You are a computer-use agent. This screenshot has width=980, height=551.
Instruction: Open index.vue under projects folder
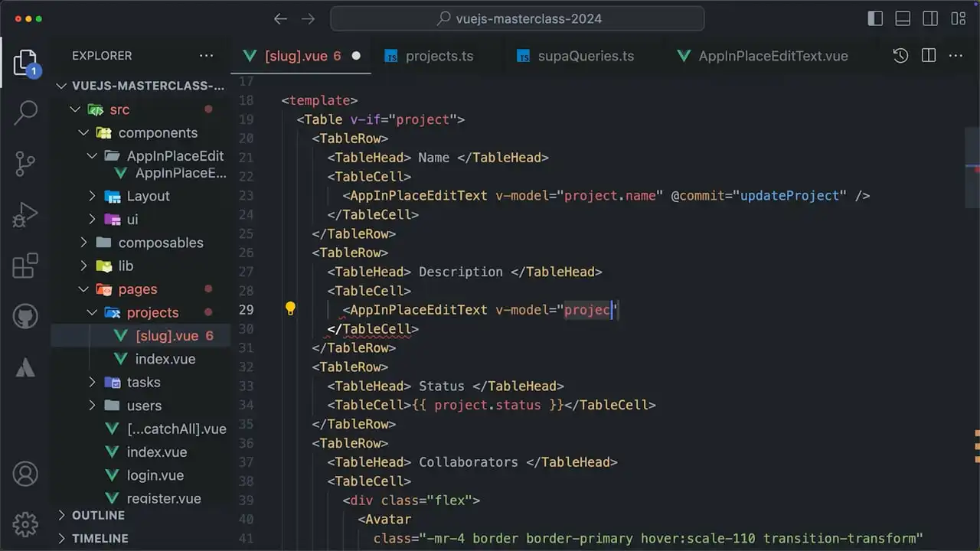click(x=141, y=359)
